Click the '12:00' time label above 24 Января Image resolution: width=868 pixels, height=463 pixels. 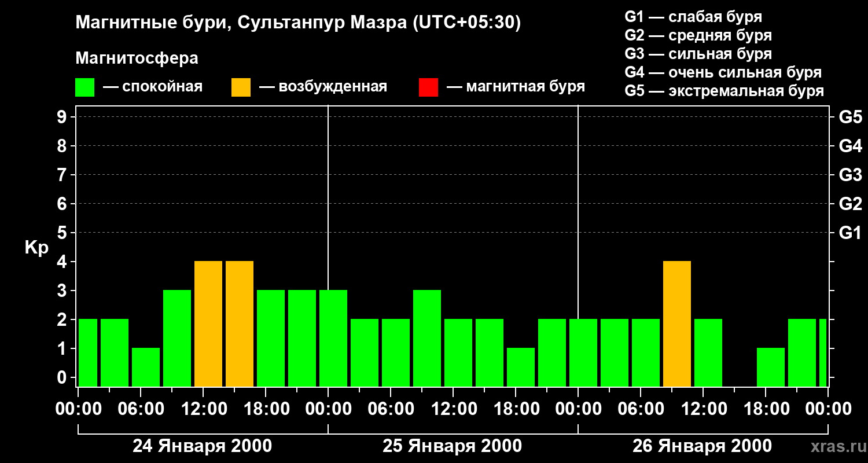click(203, 409)
